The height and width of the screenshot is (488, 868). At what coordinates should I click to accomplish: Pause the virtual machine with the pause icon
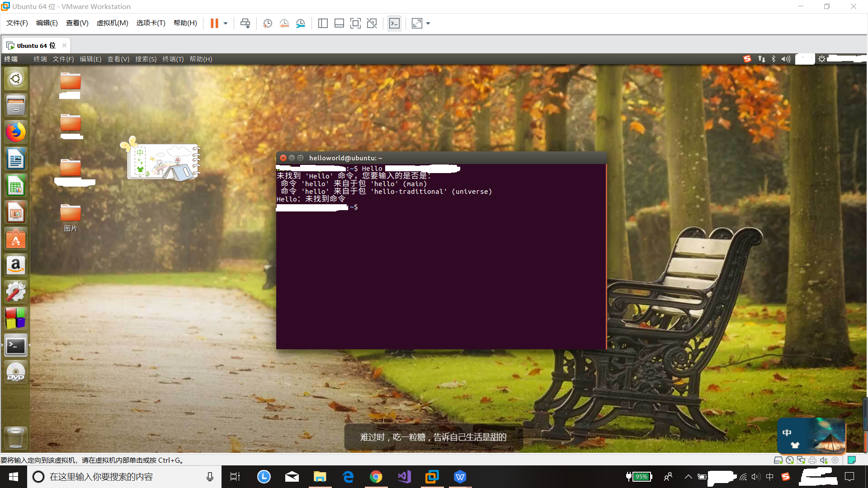pos(214,23)
